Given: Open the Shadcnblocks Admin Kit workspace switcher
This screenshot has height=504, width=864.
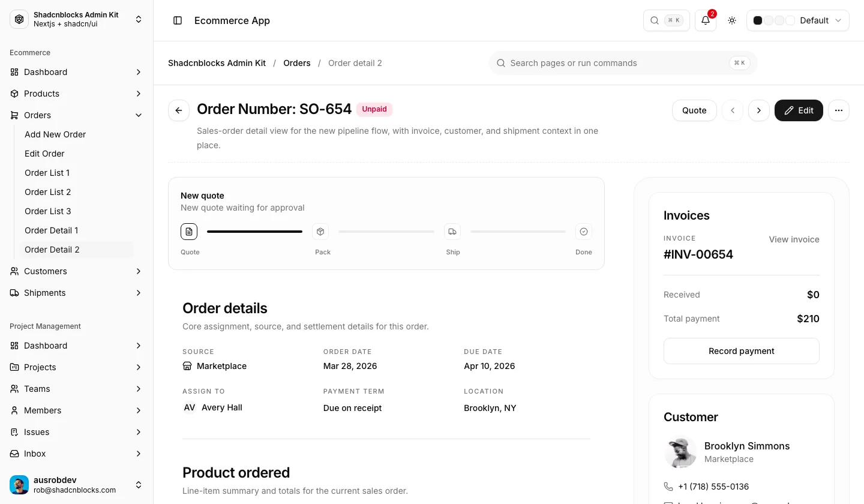Looking at the screenshot, I should [x=77, y=19].
